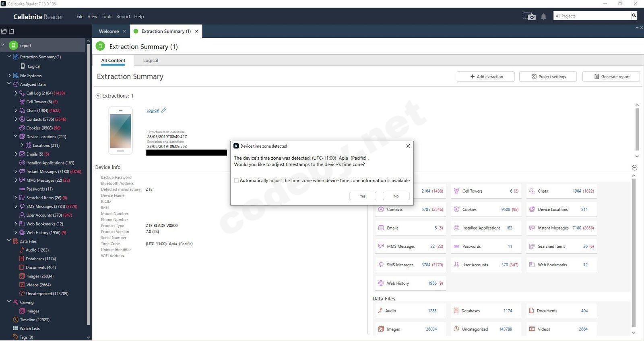Click the open folder icon above tree

coord(4,31)
